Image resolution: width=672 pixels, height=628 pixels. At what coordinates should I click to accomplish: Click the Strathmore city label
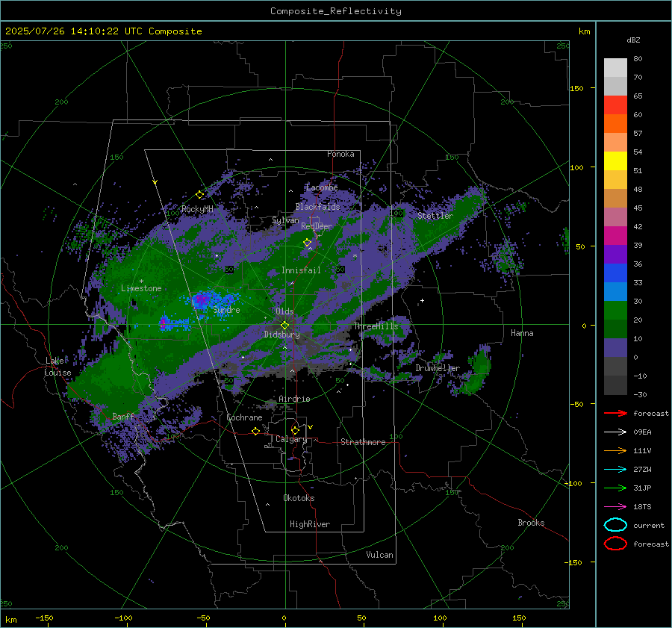pos(364,442)
